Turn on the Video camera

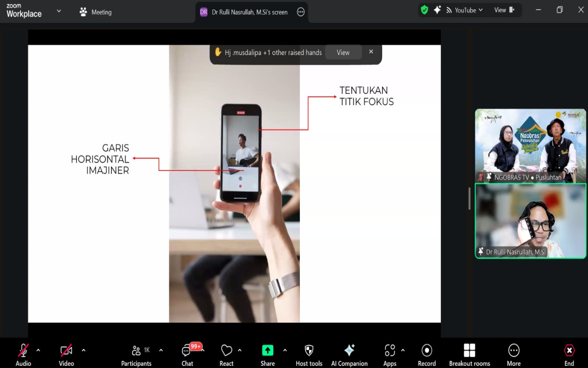click(x=66, y=351)
